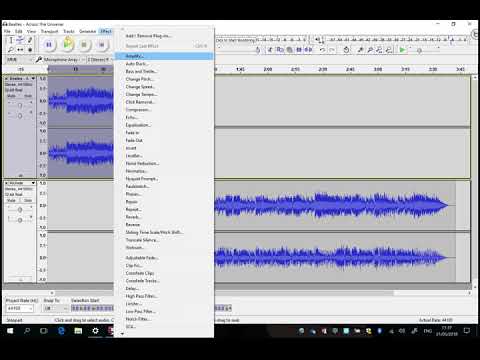Choose Reverb in the Effect menu
The image size is (480, 360).
pos(164,217)
